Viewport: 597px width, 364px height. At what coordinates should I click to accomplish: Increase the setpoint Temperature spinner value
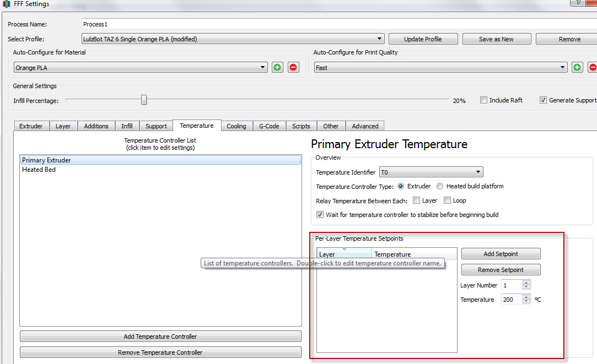[x=526, y=297]
